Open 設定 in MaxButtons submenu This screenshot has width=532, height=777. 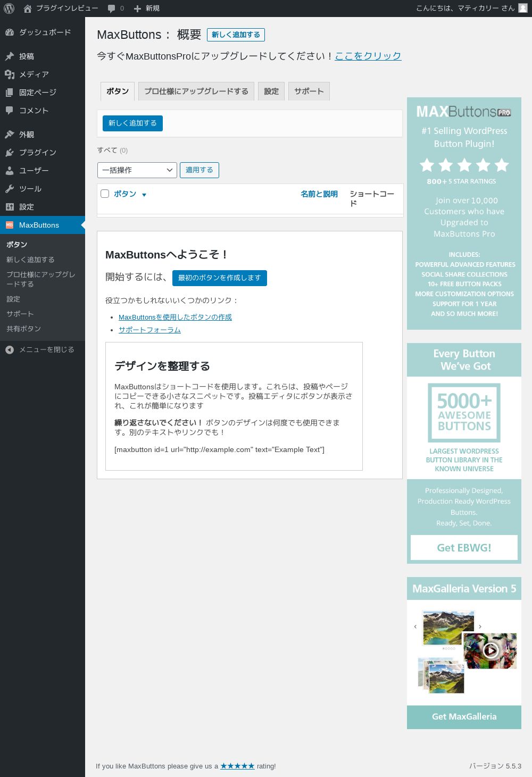coord(13,299)
